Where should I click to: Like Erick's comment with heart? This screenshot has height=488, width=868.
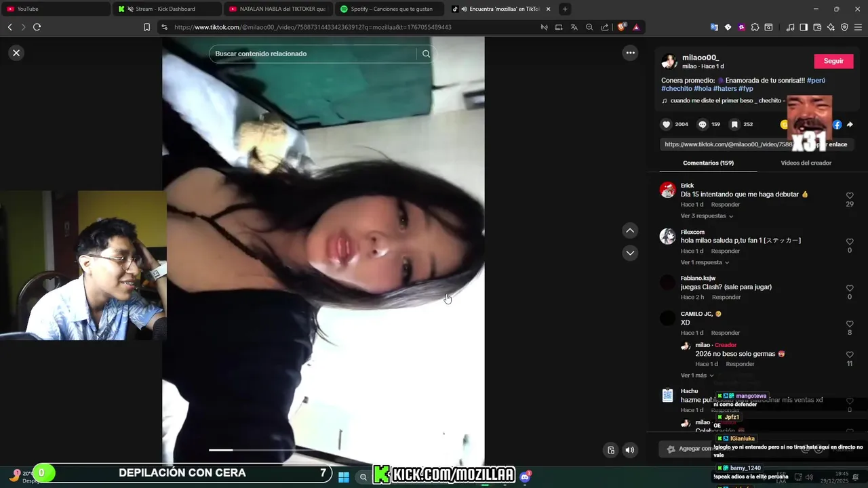(850, 196)
